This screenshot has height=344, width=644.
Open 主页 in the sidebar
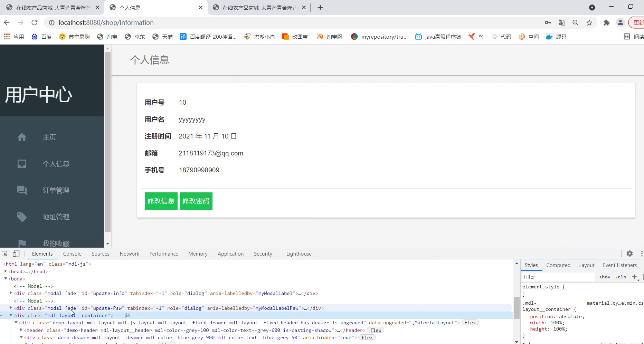pyautogui.click(x=49, y=137)
